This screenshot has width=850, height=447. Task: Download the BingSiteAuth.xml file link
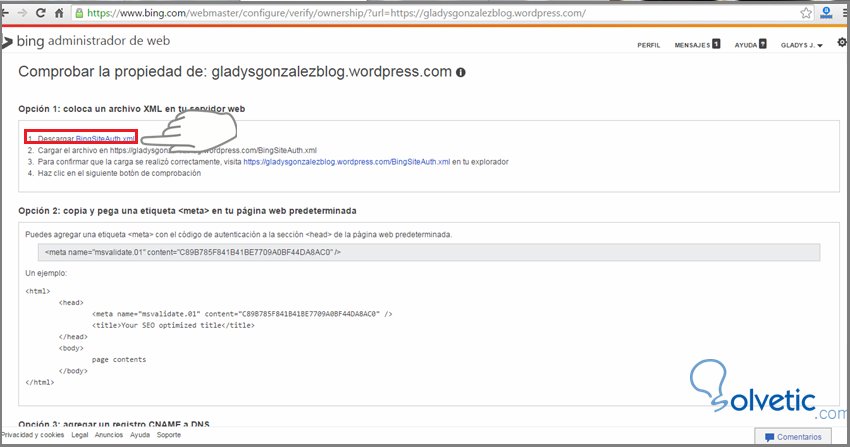pos(105,139)
